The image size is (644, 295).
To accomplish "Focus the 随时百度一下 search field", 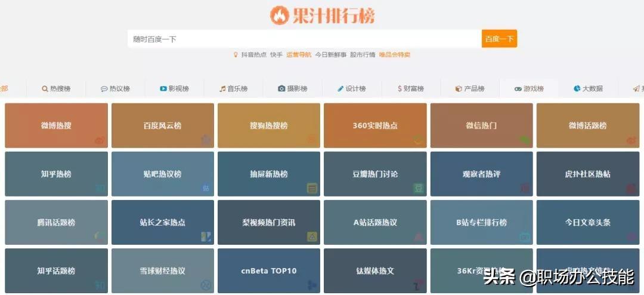I will (x=304, y=39).
